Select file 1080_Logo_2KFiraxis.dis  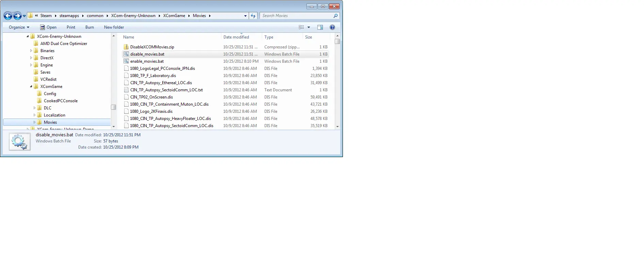click(x=151, y=111)
